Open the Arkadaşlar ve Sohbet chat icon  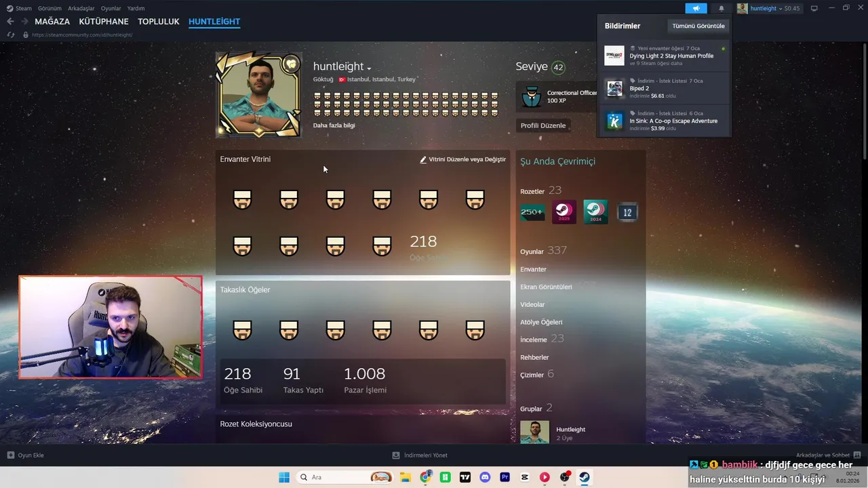[x=857, y=455]
